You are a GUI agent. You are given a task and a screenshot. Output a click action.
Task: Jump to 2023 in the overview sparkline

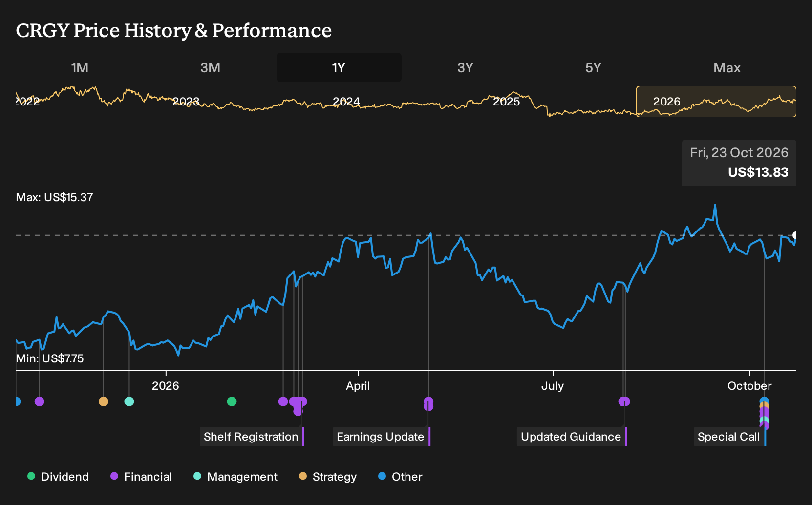tap(186, 102)
